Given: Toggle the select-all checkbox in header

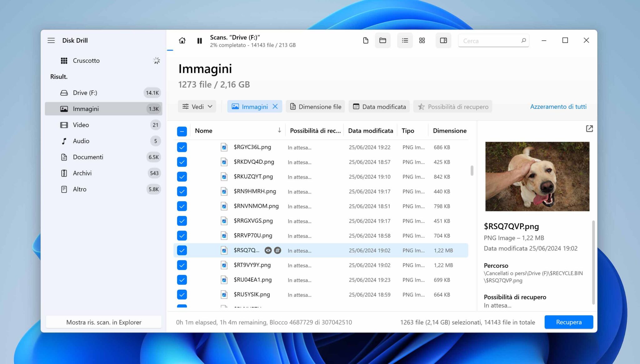Looking at the screenshot, I should (182, 131).
